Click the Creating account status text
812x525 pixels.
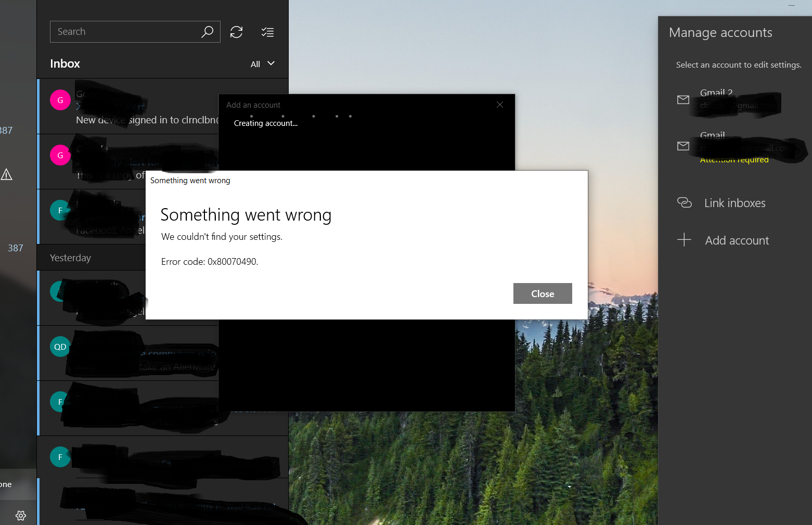pos(266,123)
